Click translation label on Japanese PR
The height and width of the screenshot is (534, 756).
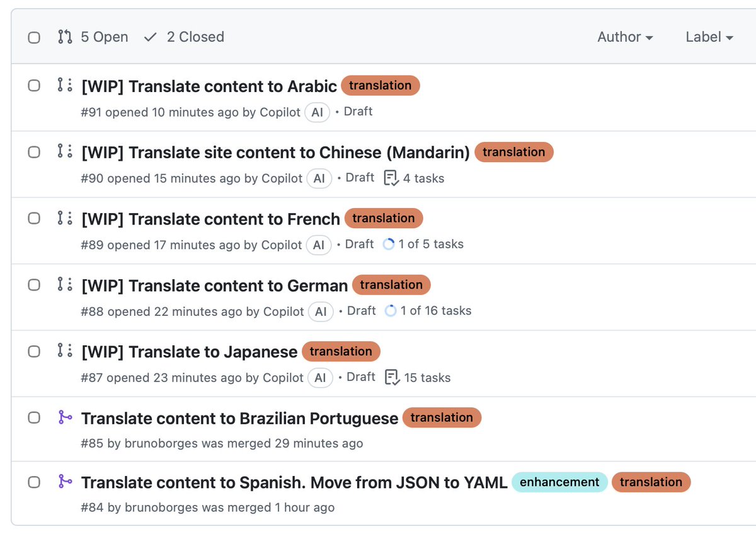coord(341,351)
